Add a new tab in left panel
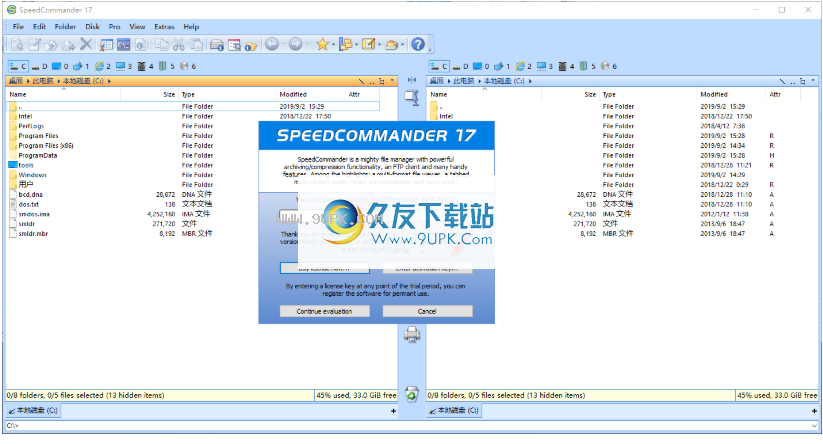 [x=393, y=411]
